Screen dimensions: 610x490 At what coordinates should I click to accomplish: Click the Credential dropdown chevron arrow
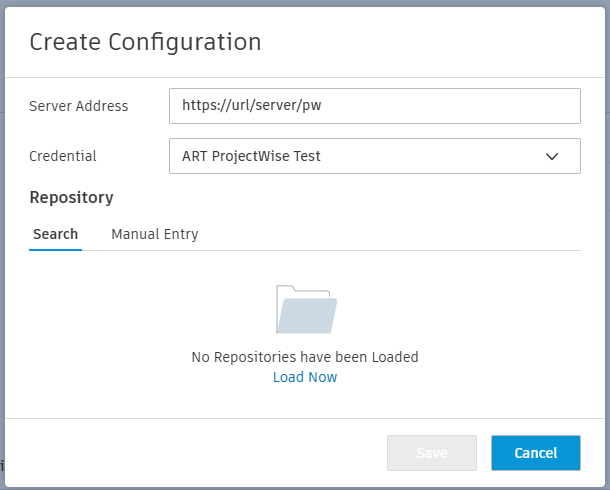click(x=551, y=156)
